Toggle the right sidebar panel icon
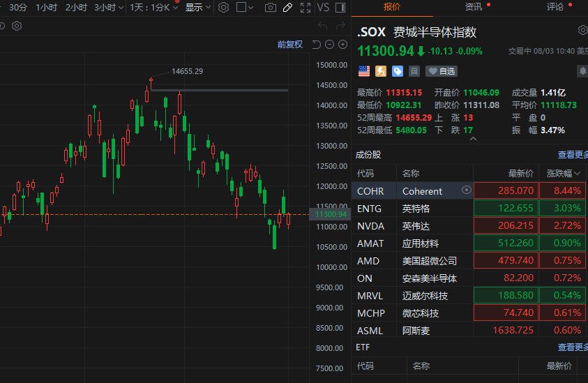The image size is (588, 383). click(x=340, y=8)
